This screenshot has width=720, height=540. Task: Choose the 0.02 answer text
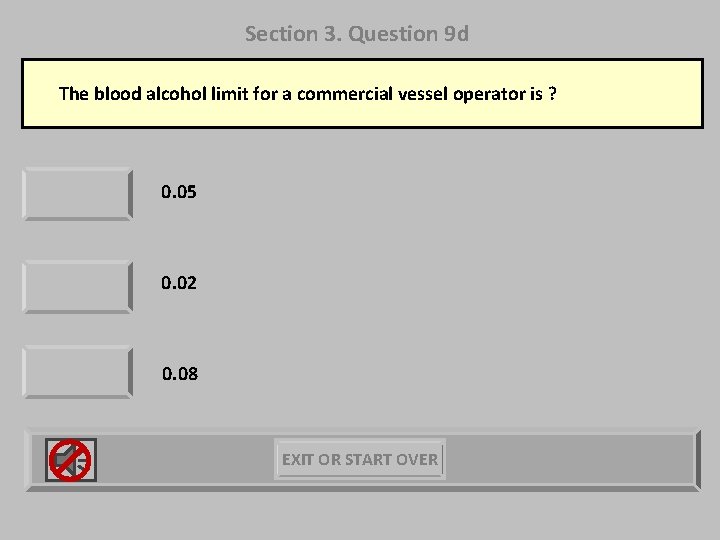179,283
